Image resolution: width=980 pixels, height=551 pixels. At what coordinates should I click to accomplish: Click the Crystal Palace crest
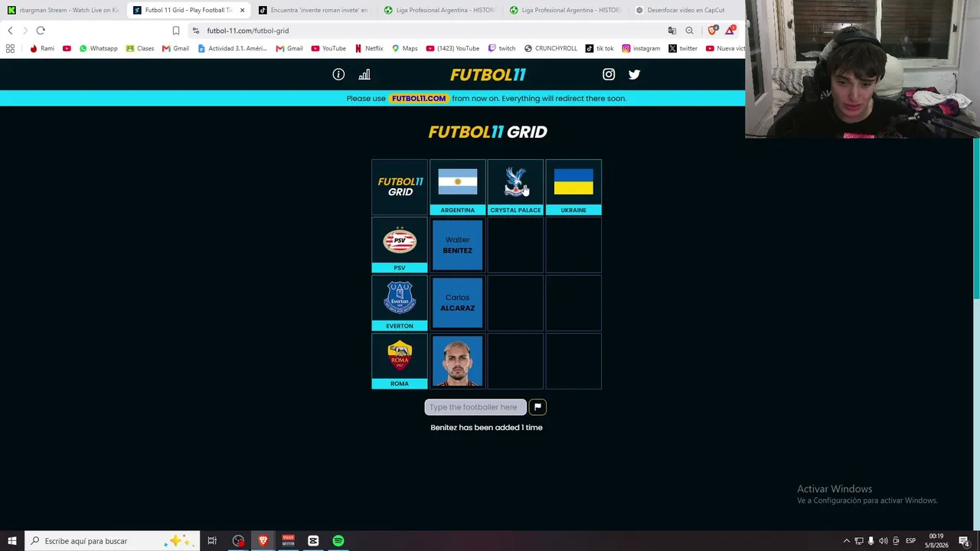(x=515, y=182)
